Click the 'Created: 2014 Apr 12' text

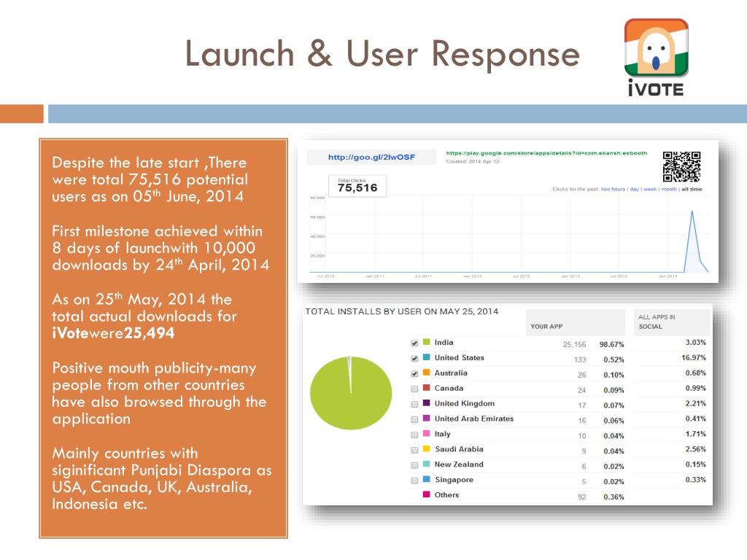coord(473,161)
